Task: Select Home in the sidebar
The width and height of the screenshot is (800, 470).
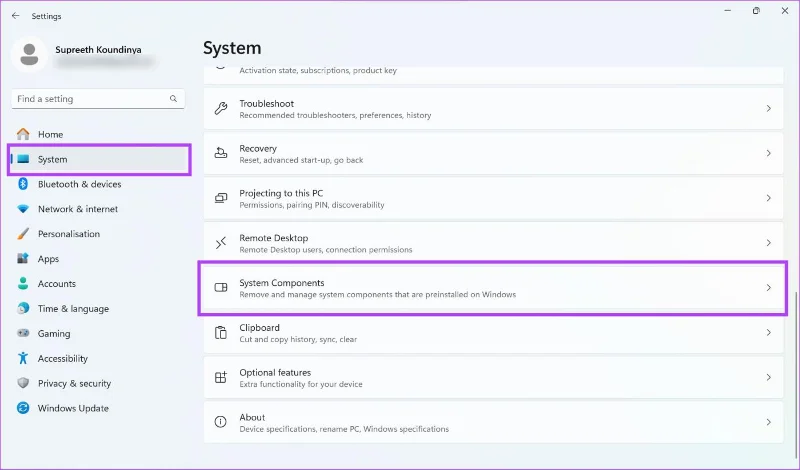Action: click(99, 134)
